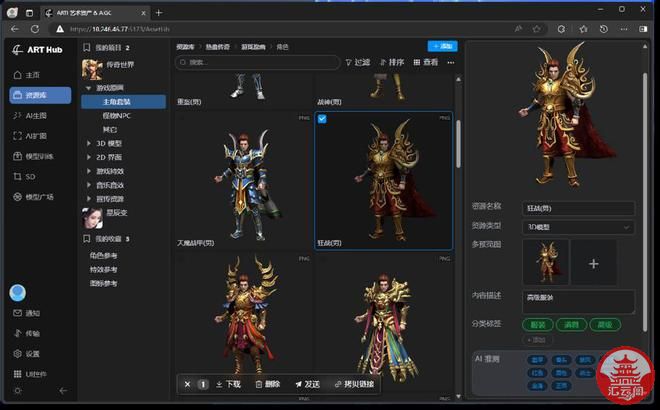The width and height of the screenshot is (660, 410).
Task: Expand the 2D 界面 tree node
Action: (88, 157)
